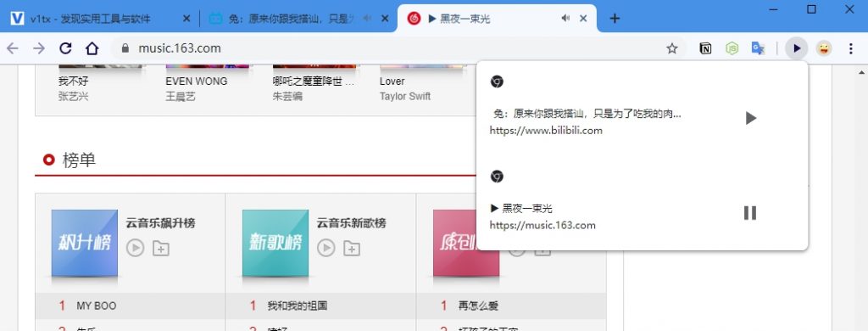Open the user profile avatar
The image size is (868, 331).
pos(824,48)
